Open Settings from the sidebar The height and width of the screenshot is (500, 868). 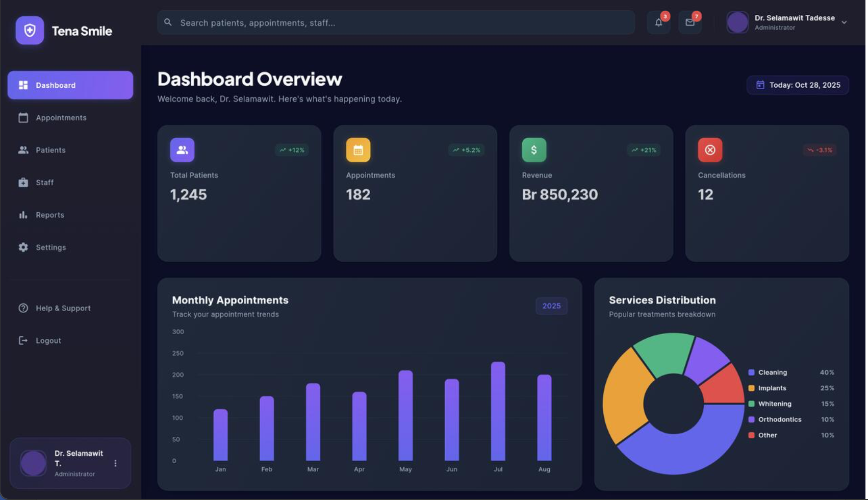pyautogui.click(x=50, y=247)
